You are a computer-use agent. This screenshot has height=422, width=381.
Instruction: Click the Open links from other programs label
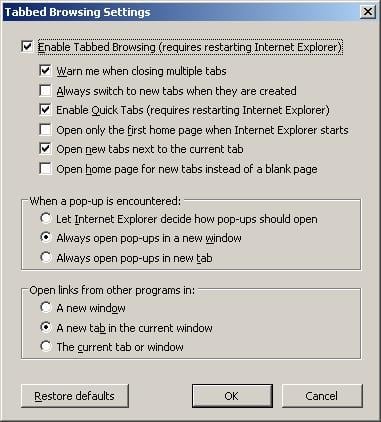click(x=112, y=290)
